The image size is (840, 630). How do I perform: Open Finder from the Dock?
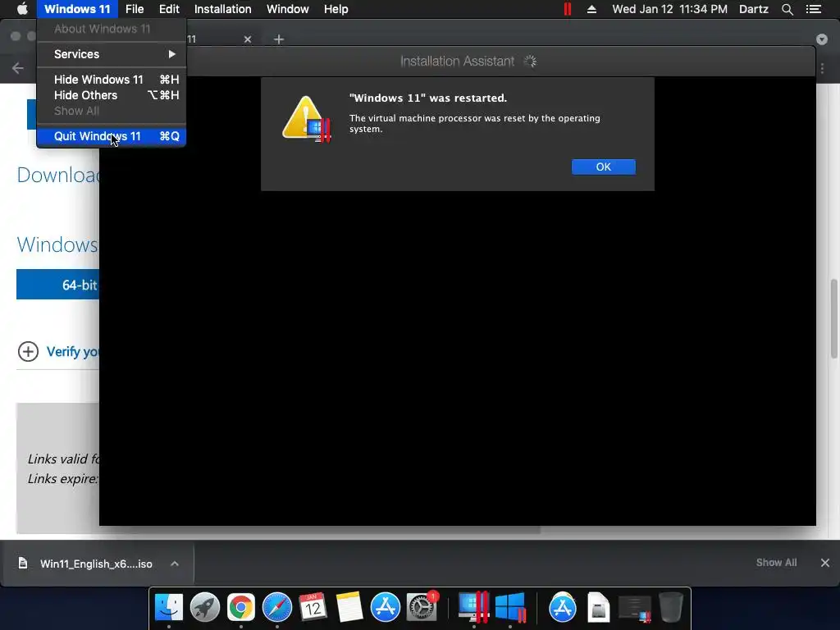point(169,608)
